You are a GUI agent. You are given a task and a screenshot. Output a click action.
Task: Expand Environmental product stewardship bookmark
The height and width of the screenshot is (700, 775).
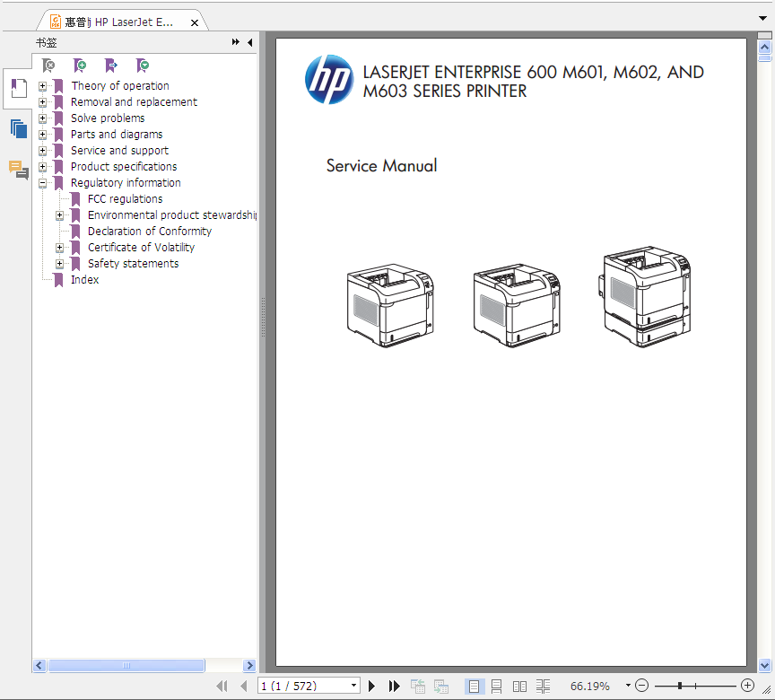coord(59,215)
